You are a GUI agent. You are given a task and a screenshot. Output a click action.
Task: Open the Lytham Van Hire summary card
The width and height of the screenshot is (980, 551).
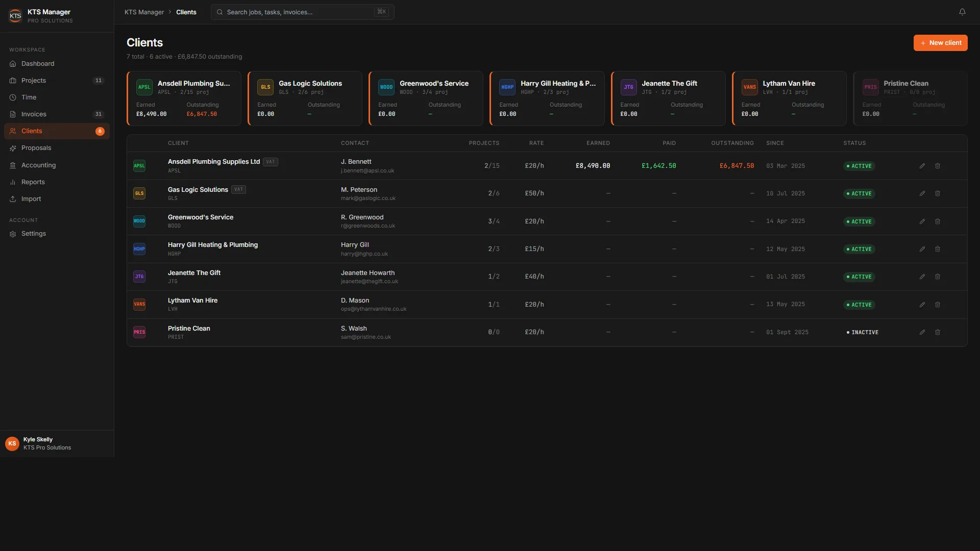click(x=789, y=98)
